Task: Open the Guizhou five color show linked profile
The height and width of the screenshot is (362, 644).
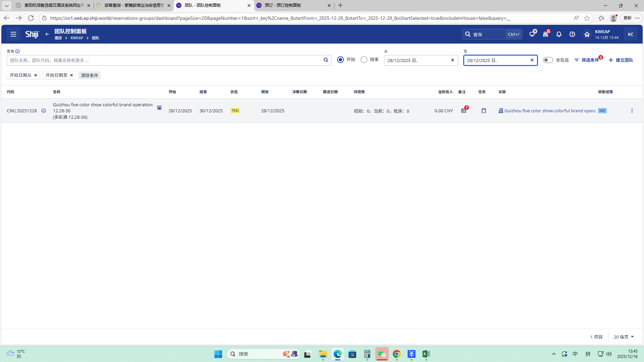Action: tap(549, 111)
